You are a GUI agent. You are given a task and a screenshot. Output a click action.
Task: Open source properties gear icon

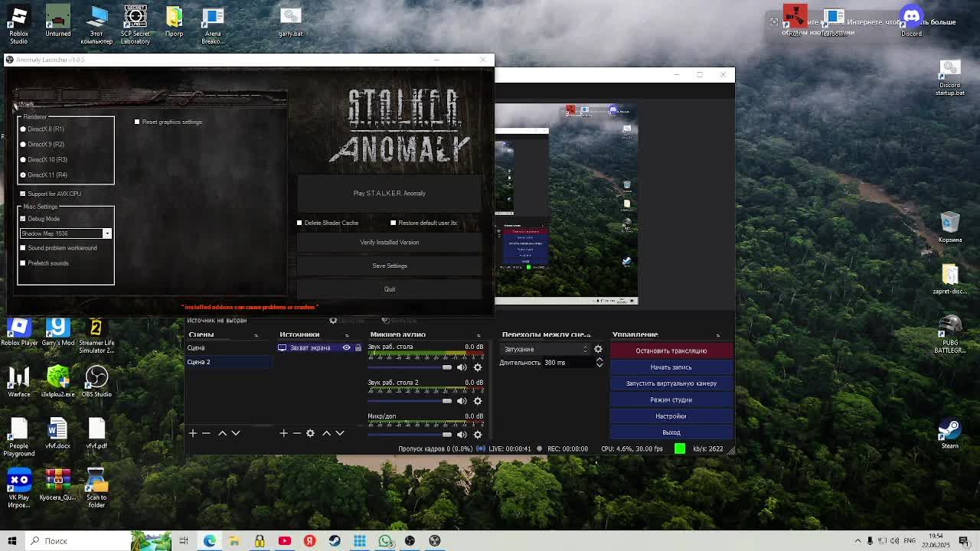[x=310, y=433]
